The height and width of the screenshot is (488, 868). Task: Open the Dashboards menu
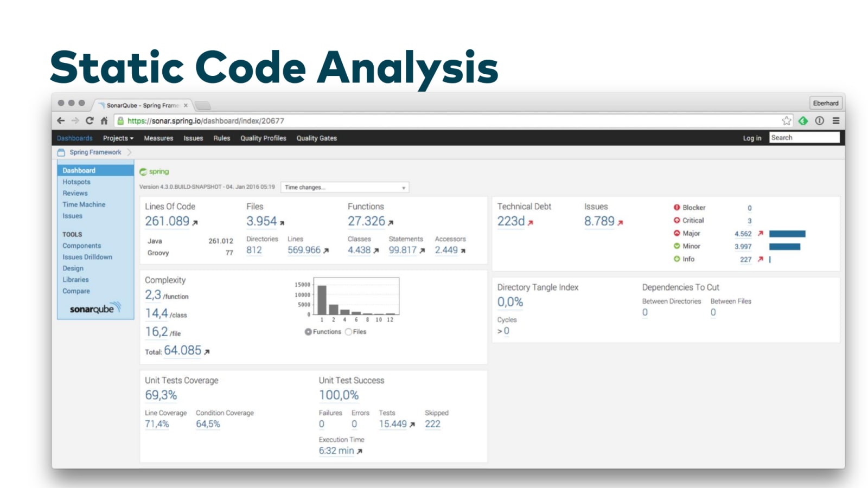[x=75, y=138]
